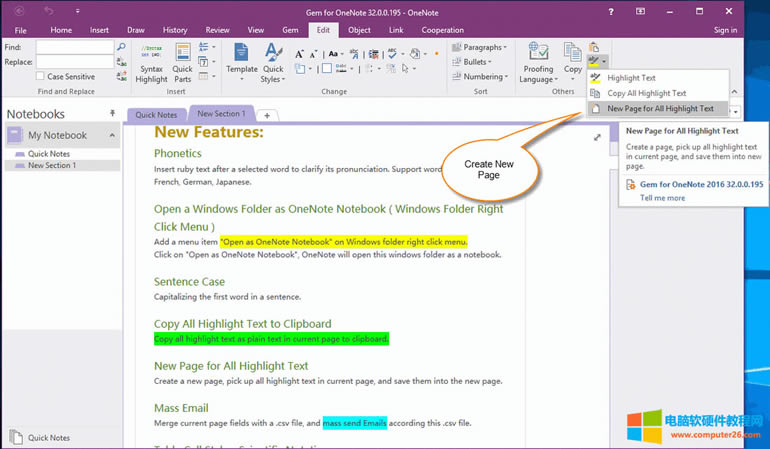Expand the Paragraphs sort dropdown

[x=479, y=47]
